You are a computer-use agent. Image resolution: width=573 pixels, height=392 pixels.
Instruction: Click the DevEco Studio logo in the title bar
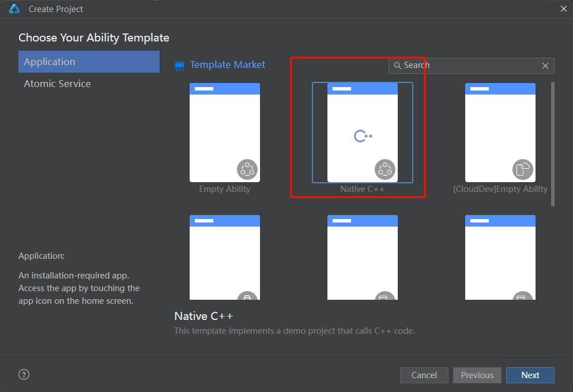click(14, 9)
